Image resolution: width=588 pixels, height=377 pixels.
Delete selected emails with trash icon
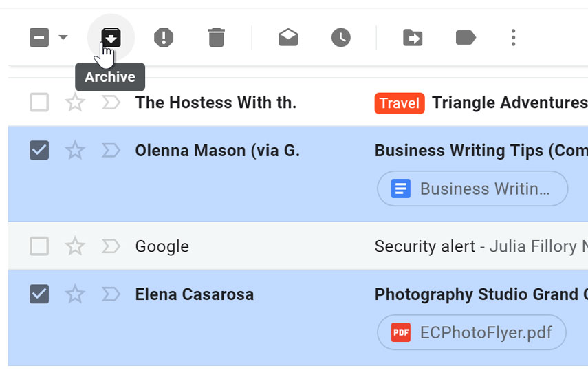click(x=217, y=38)
